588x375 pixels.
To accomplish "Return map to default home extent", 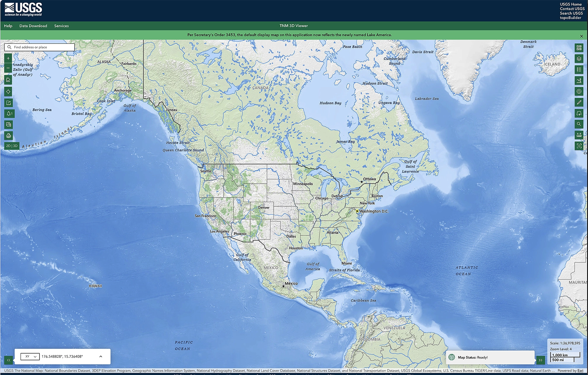I will (8, 80).
